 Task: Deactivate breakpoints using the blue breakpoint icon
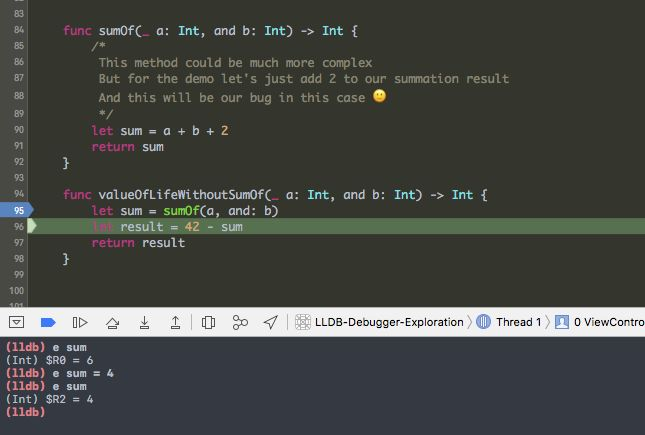48,322
